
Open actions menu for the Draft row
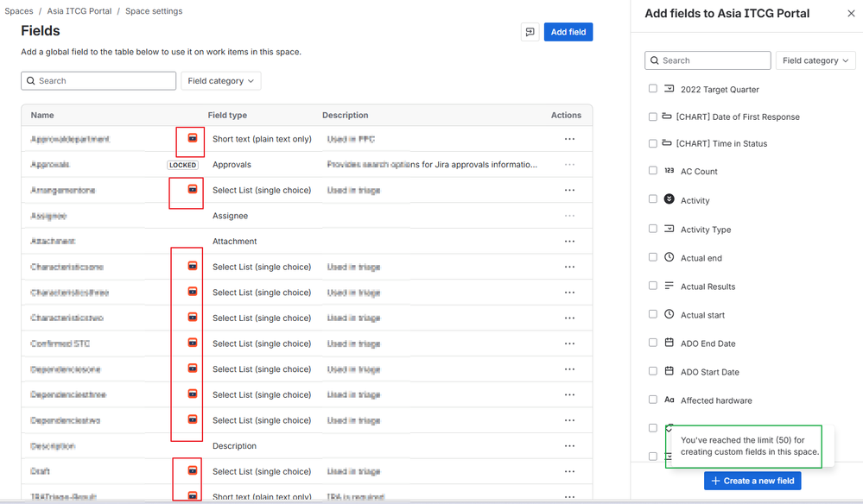coord(569,471)
